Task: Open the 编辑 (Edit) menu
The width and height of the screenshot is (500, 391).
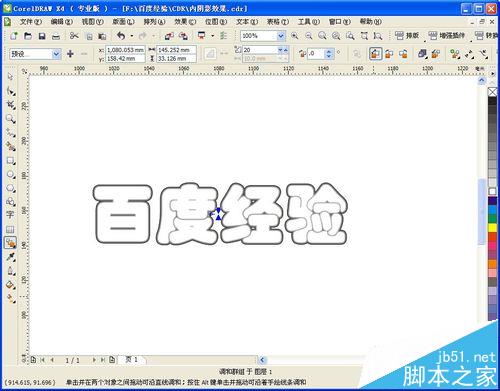Action: tap(61, 22)
